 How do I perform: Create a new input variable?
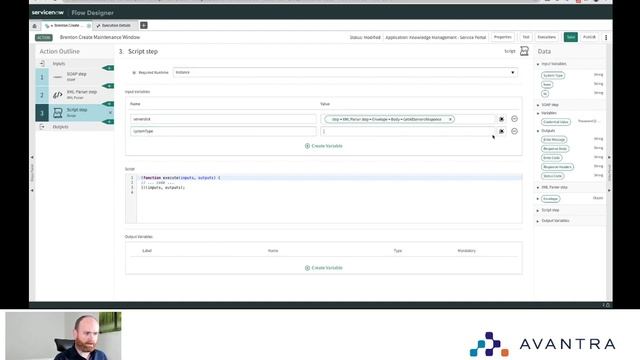pyautogui.click(x=324, y=146)
